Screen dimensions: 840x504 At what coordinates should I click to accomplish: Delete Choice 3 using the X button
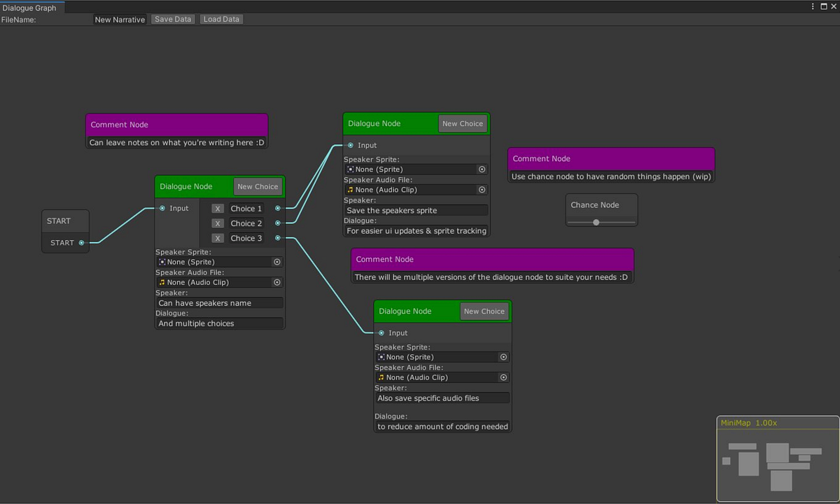[x=217, y=238]
